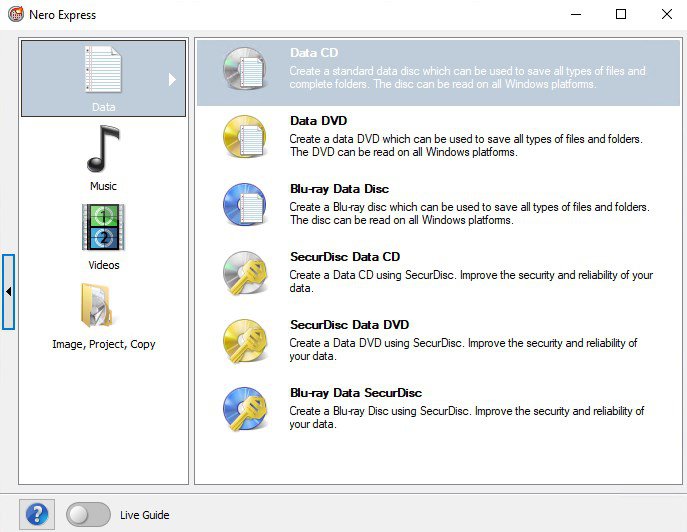Viewport: 687px width, 532px height.
Task: Collapse the side panel with left arrow
Action: tap(8, 291)
